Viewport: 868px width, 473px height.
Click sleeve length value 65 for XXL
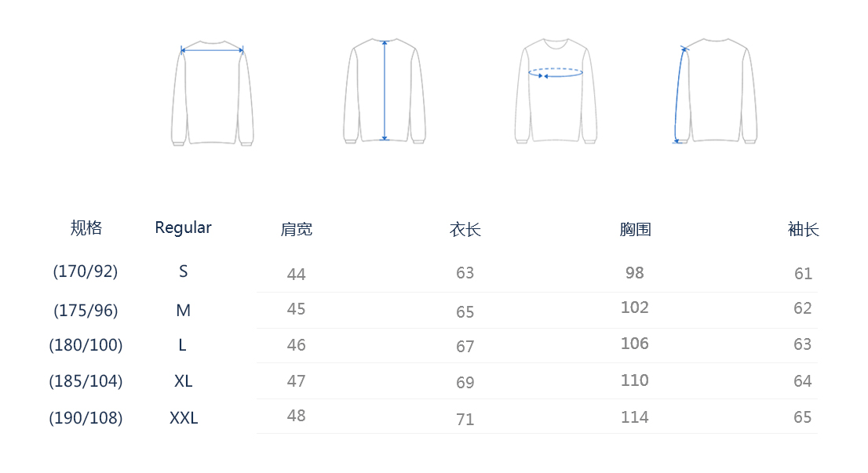click(x=802, y=417)
